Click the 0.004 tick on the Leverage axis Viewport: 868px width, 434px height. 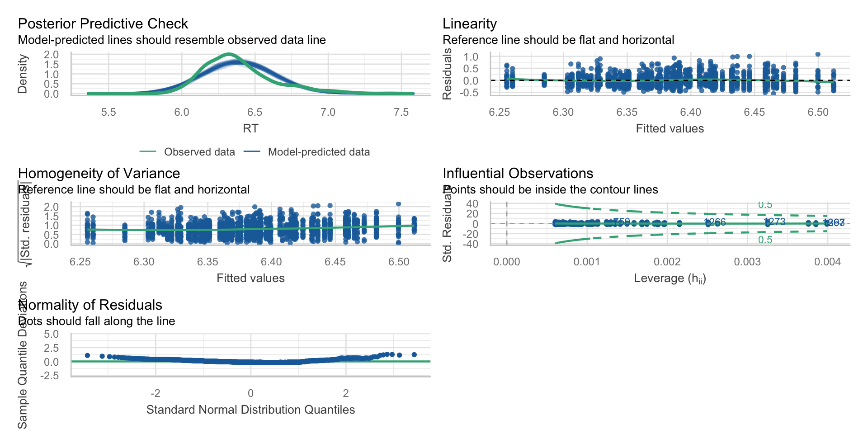coord(827,262)
